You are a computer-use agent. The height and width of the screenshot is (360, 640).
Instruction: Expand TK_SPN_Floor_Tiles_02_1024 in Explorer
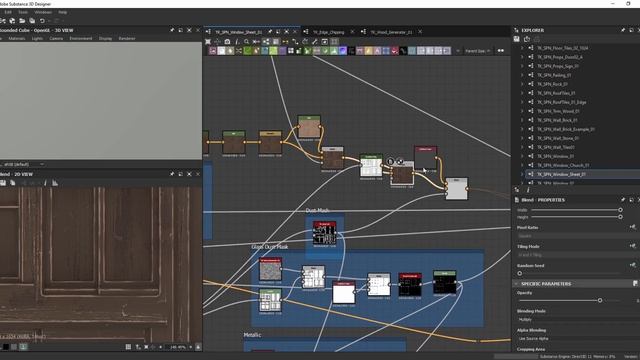[522, 48]
